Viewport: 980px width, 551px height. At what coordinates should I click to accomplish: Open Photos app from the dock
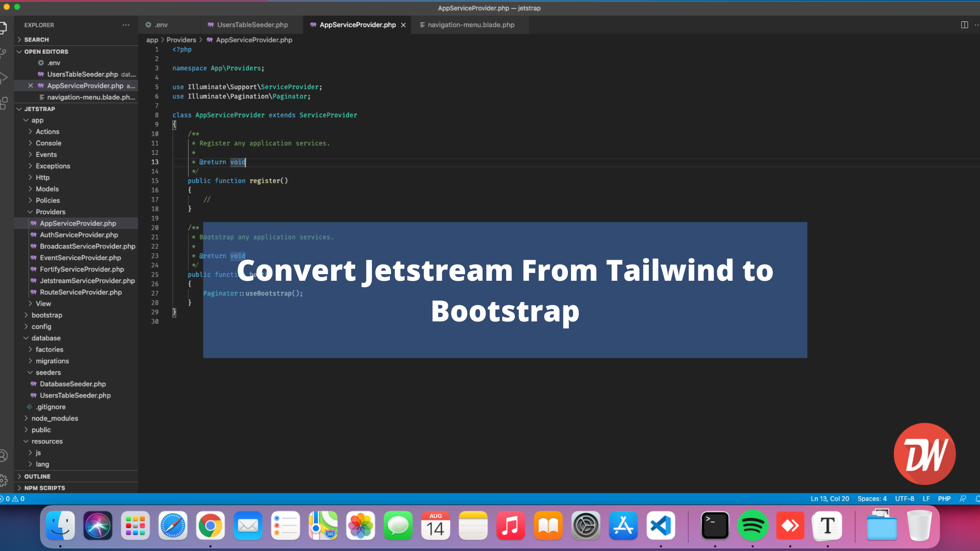[360, 525]
